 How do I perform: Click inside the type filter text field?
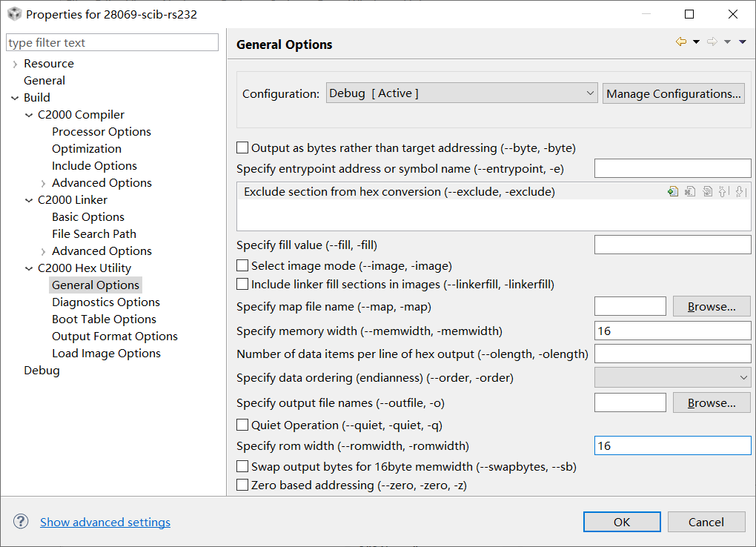pyautogui.click(x=112, y=42)
